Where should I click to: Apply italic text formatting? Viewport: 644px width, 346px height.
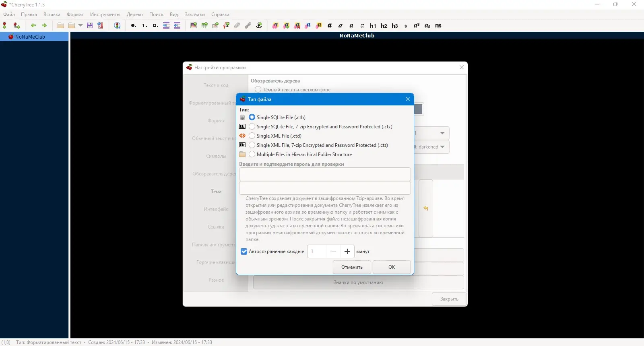(x=341, y=25)
